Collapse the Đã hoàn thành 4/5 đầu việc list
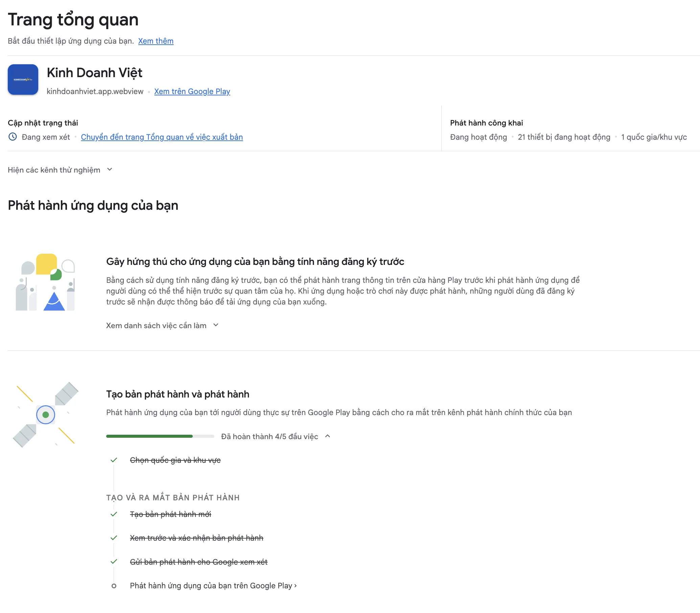700x613 pixels. coord(327,436)
